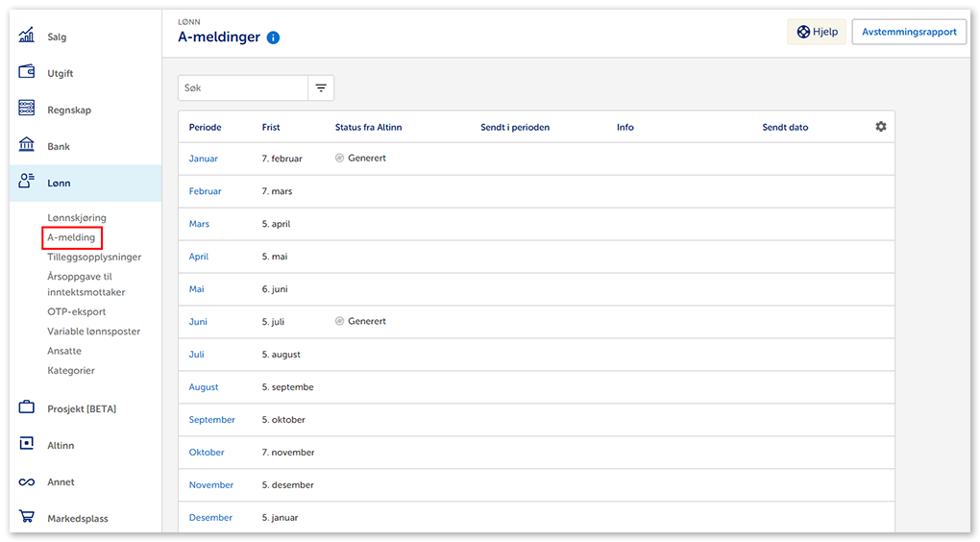Select A-melding in the sidebar

[71, 237]
